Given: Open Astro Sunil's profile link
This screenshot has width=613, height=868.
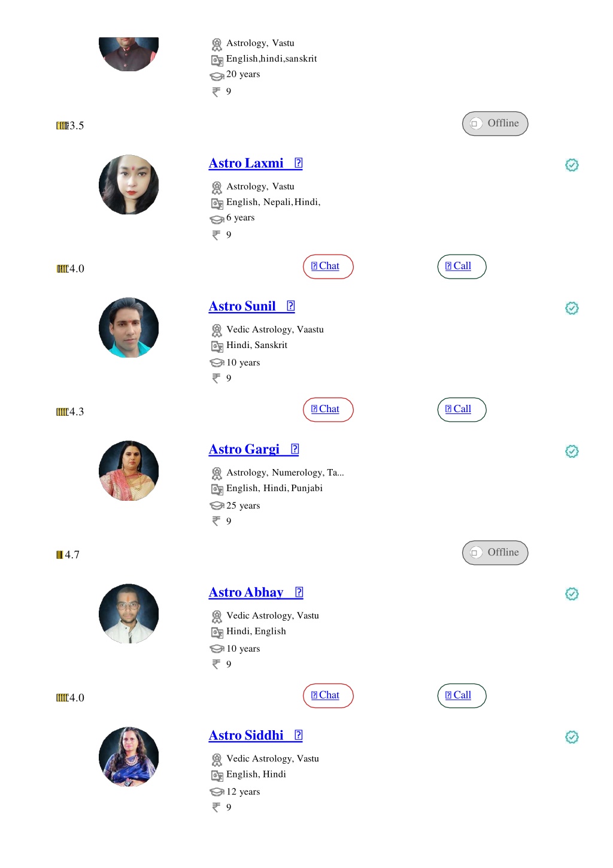Looking at the screenshot, I should pyautogui.click(x=251, y=306).
